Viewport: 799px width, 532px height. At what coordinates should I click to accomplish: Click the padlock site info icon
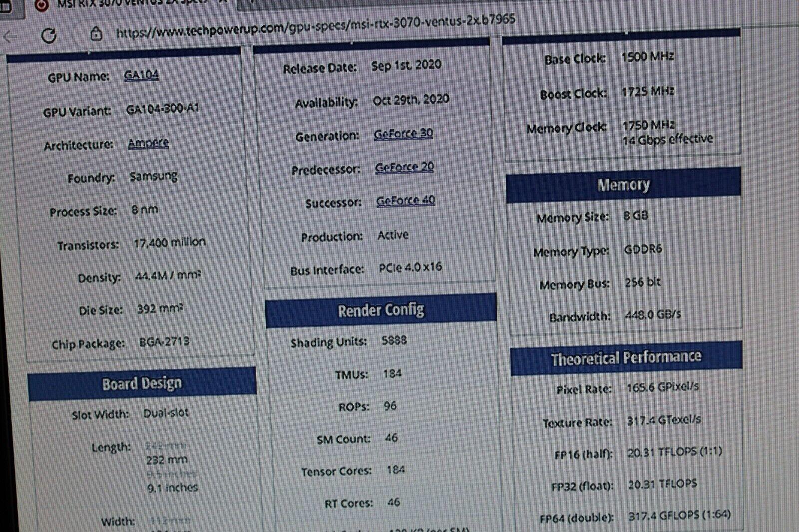tap(96, 34)
